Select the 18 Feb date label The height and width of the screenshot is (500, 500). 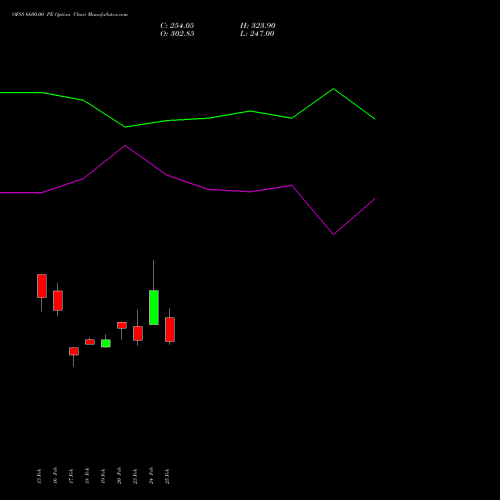click(x=87, y=476)
